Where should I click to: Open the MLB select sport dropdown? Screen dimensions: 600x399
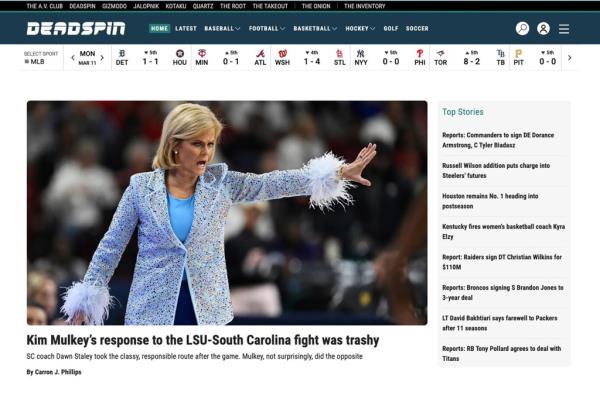point(41,58)
